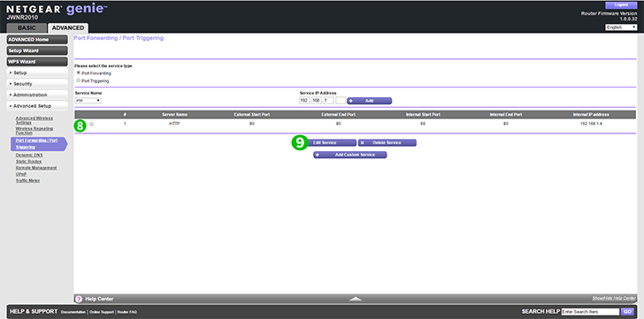This screenshot has height=319, width=644.
Task: Open the Router FAQ link
Action: [126, 312]
